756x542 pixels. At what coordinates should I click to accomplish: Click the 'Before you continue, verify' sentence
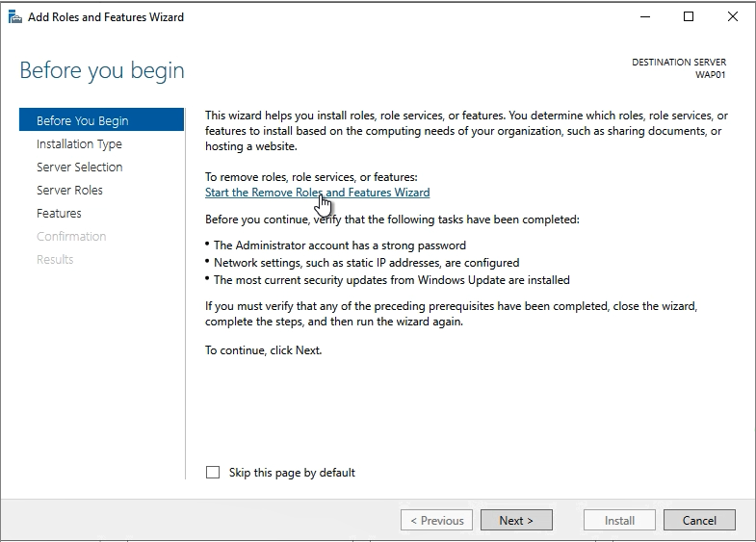(x=392, y=219)
